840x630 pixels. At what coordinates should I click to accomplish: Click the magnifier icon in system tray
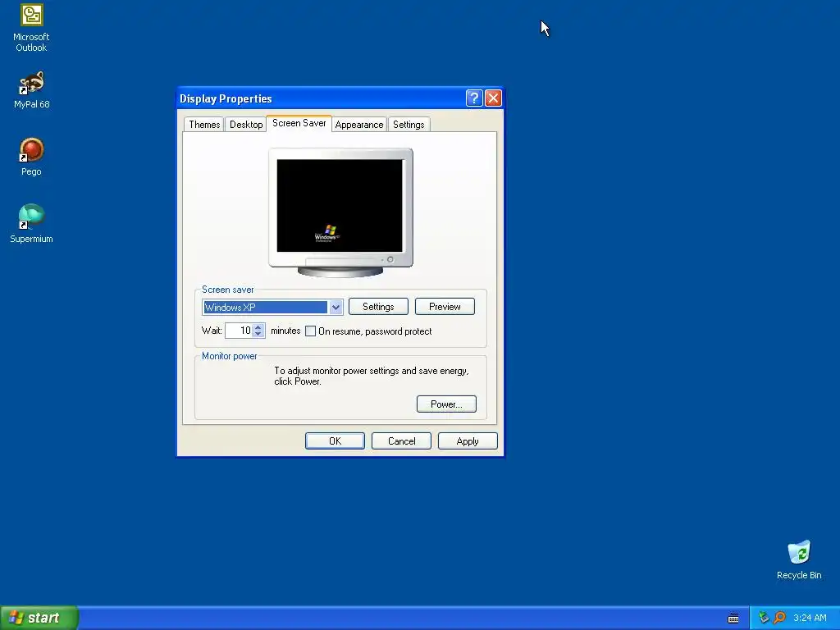pos(779,618)
